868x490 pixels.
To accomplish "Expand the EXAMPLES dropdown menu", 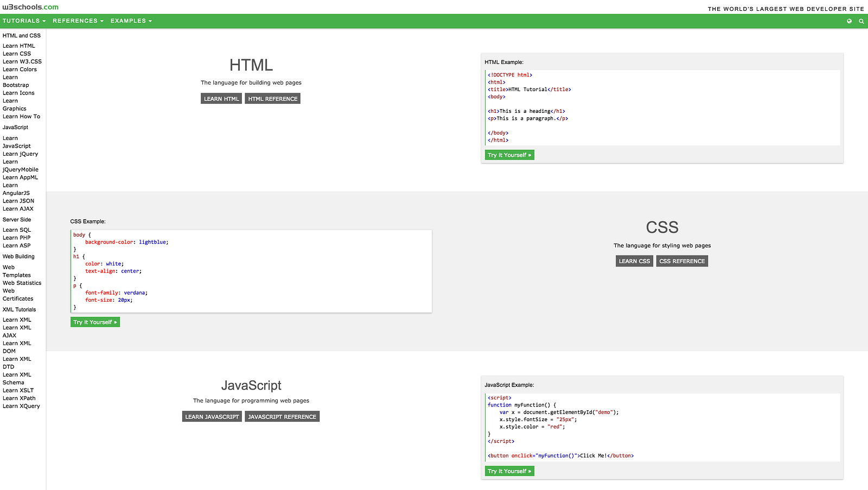I will tap(131, 21).
